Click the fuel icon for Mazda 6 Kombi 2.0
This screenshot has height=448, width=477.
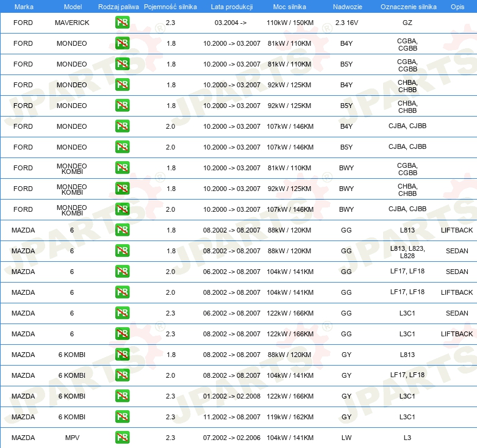point(122,375)
